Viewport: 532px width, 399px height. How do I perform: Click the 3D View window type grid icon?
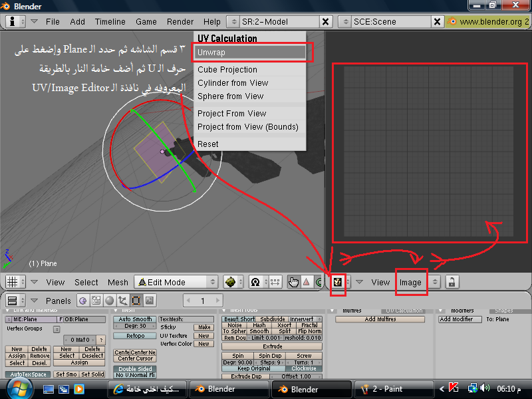(13, 282)
